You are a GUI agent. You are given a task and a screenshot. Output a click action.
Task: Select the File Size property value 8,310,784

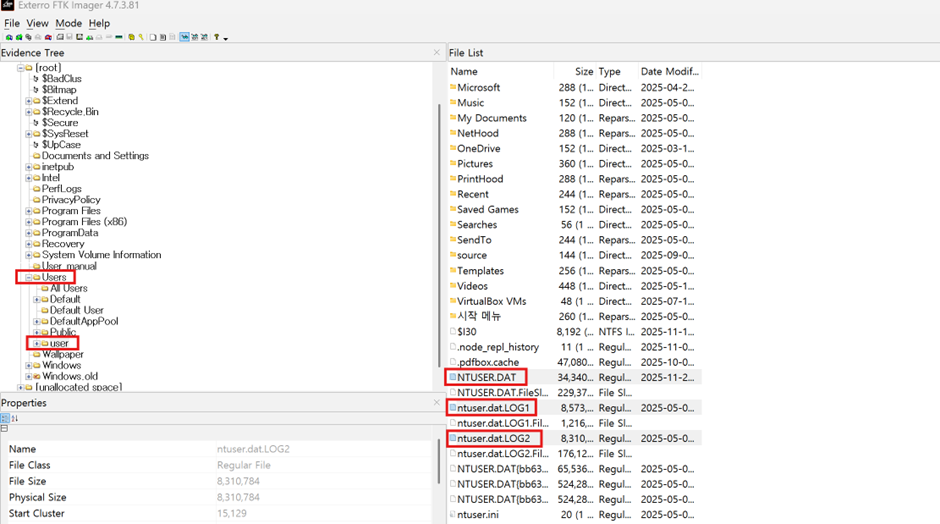pyautogui.click(x=238, y=481)
